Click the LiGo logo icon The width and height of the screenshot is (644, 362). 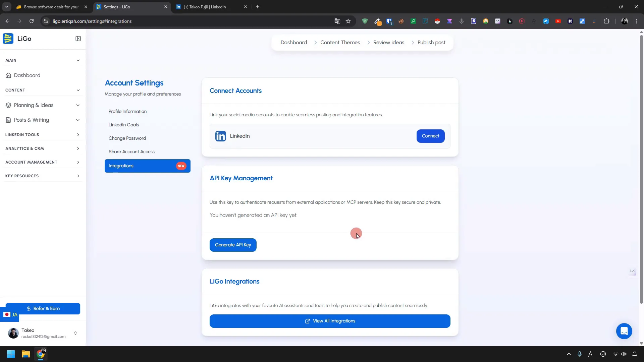point(8,39)
